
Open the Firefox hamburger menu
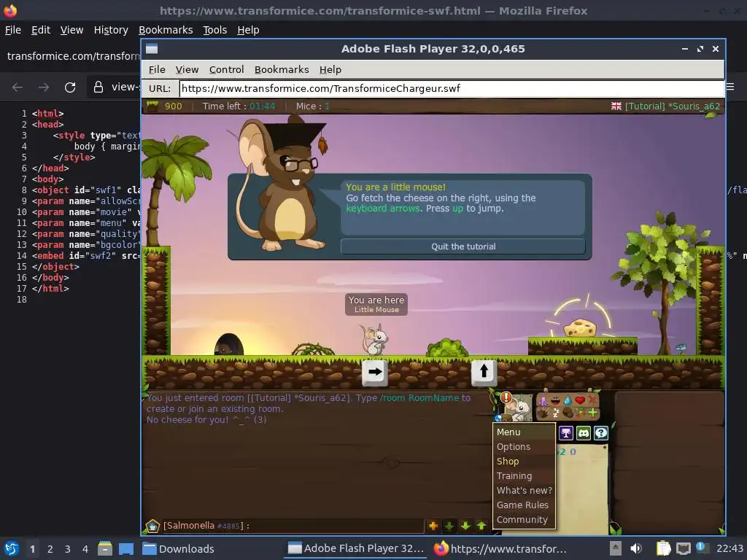click(730, 87)
